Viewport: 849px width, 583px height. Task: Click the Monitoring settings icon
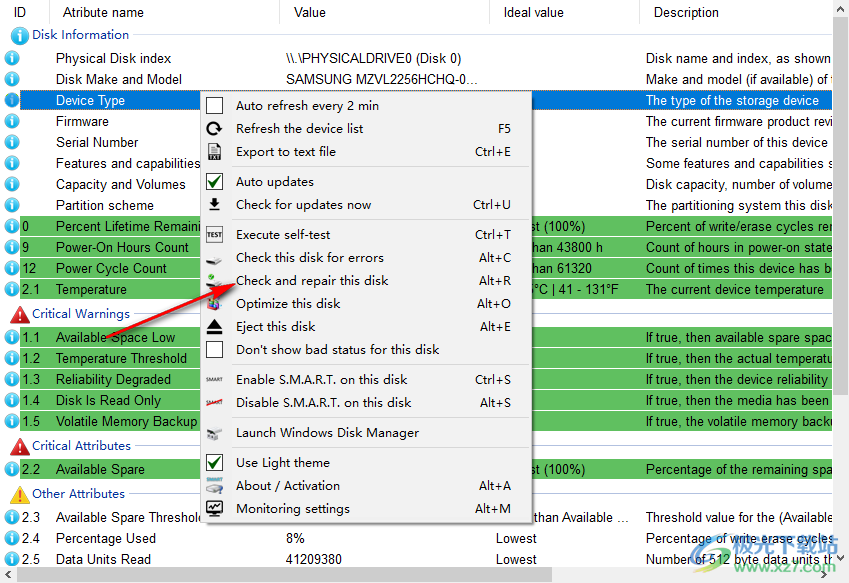point(214,509)
